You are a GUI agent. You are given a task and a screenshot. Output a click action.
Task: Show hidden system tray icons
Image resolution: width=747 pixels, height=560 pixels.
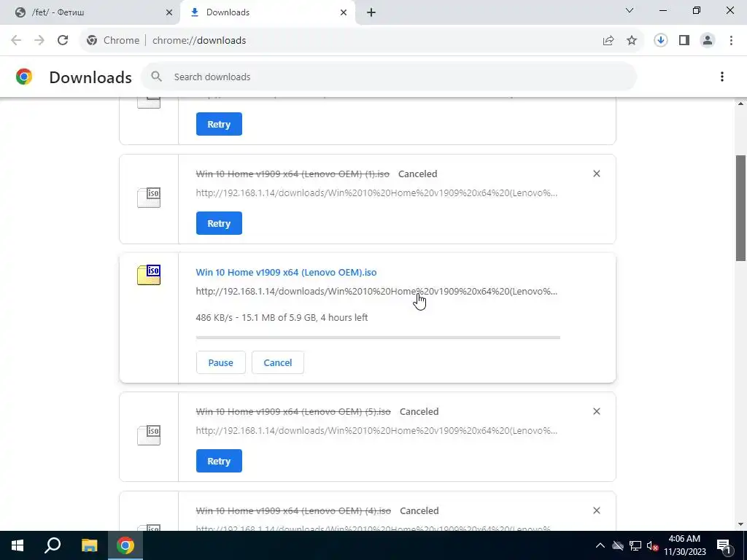tap(600, 545)
